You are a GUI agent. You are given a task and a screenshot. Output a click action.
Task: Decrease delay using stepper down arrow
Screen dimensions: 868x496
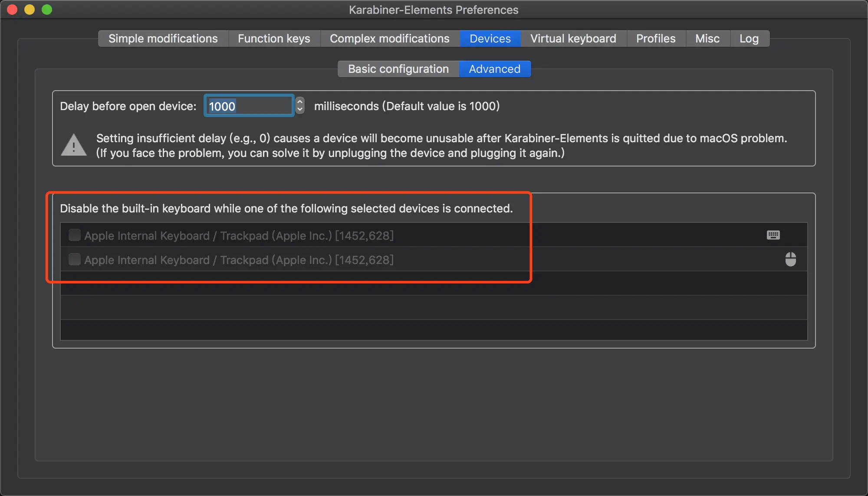[x=299, y=109]
